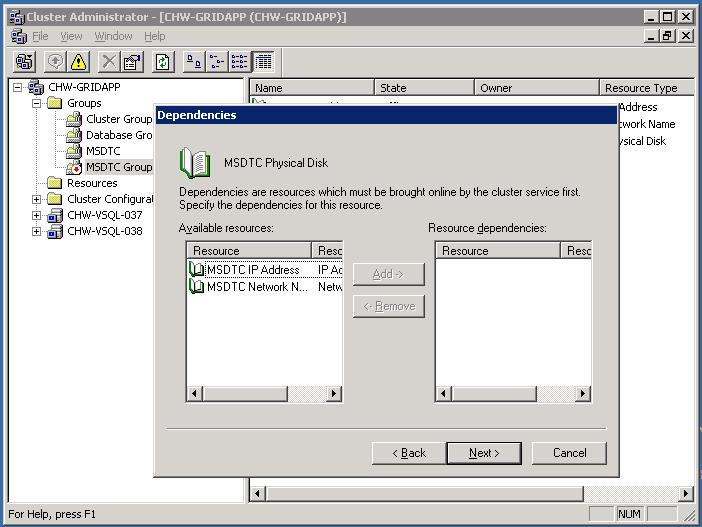The width and height of the screenshot is (702, 527).
Task: Click the MSDTC IP Address resource book icon
Action: tap(197, 270)
